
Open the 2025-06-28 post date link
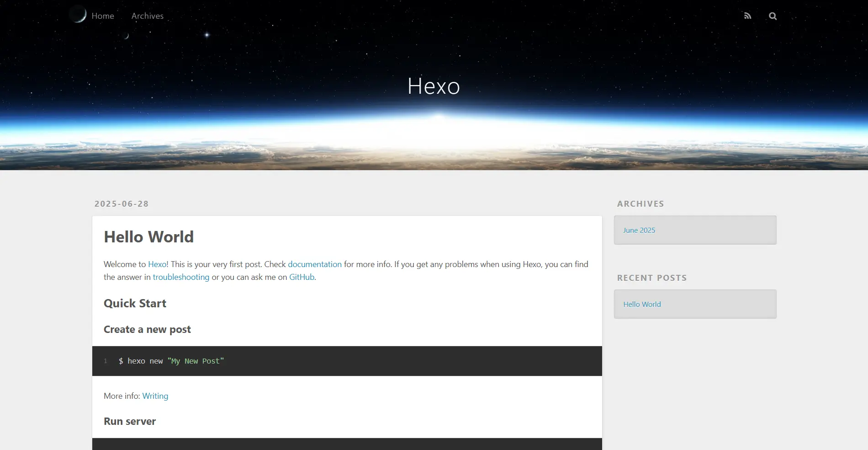click(x=122, y=204)
